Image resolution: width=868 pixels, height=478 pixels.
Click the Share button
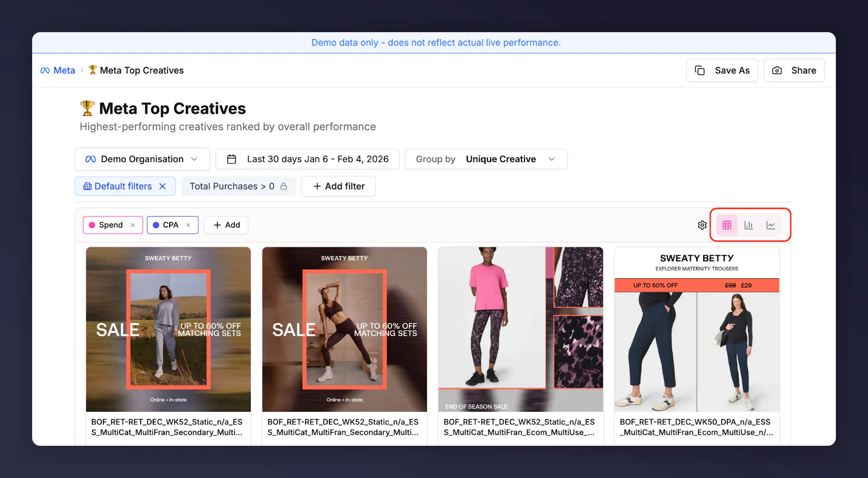tap(794, 70)
